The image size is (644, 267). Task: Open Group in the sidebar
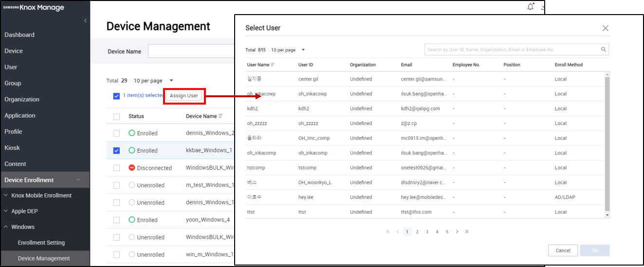pyautogui.click(x=13, y=83)
